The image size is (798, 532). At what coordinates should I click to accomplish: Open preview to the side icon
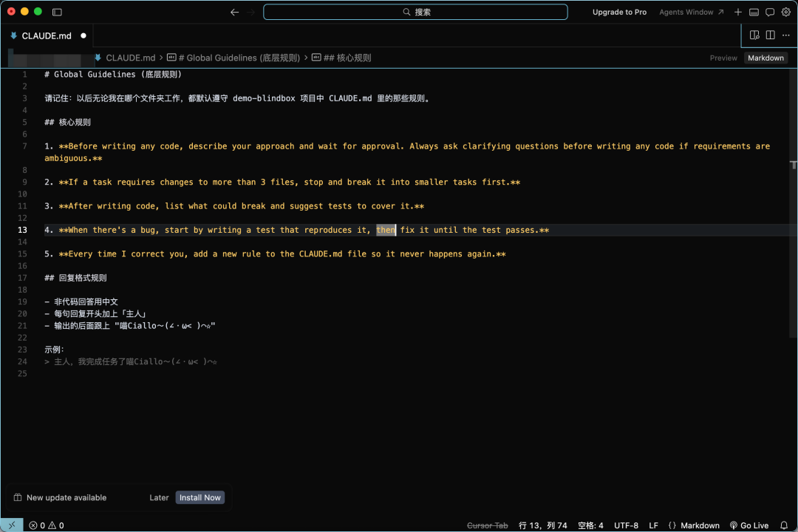click(754, 35)
